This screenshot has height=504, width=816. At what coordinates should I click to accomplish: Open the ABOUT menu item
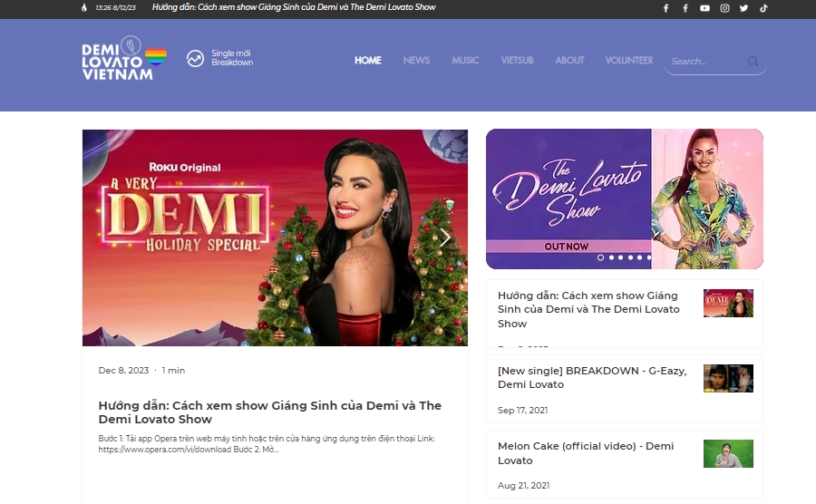tap(569, 61)
